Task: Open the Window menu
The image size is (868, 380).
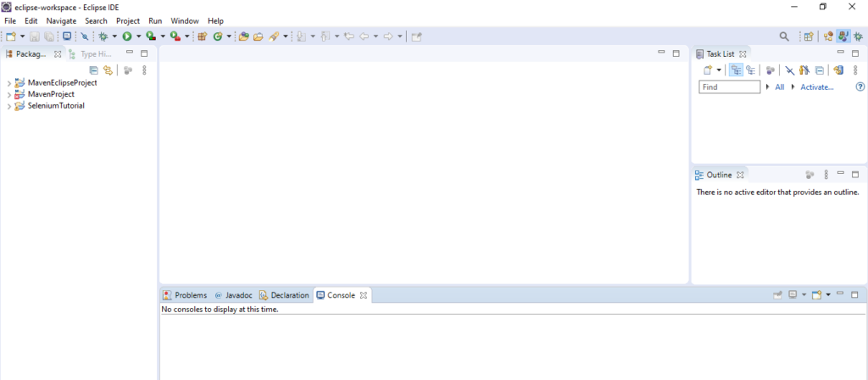Action: click(184, 21)
